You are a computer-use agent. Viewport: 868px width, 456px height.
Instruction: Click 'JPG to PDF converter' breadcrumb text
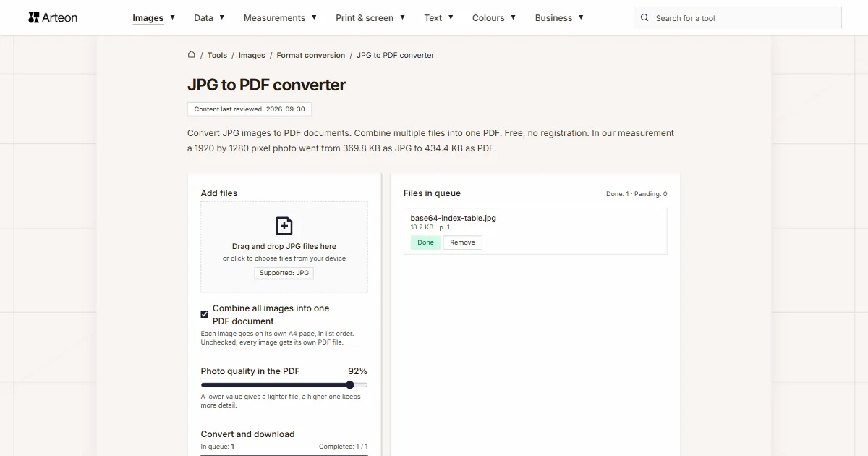tap(396, 55)
